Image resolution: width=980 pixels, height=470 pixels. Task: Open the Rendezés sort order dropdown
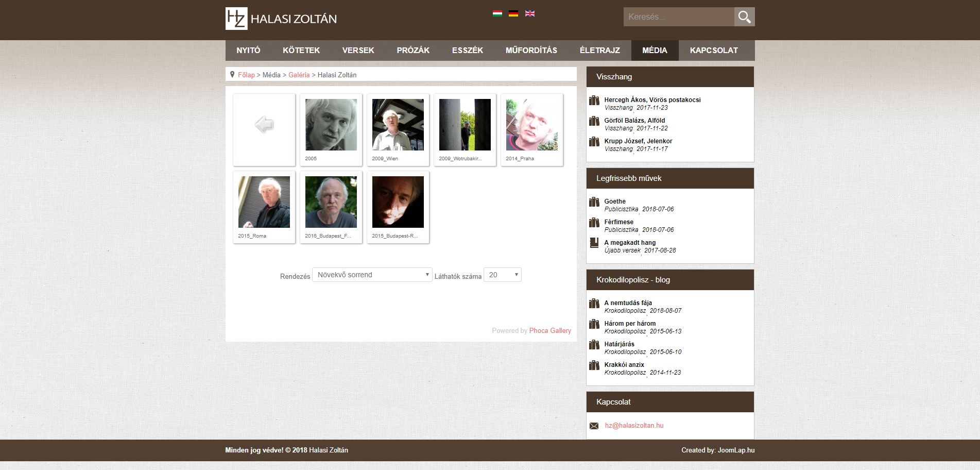coord(372,275)
